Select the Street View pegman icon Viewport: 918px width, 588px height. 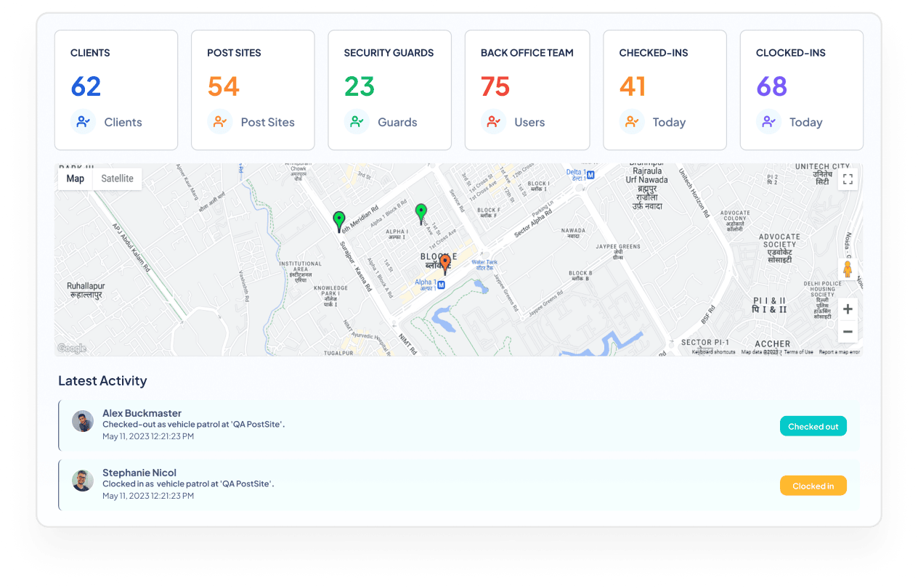pyautogui.click(x=847, y=269)
